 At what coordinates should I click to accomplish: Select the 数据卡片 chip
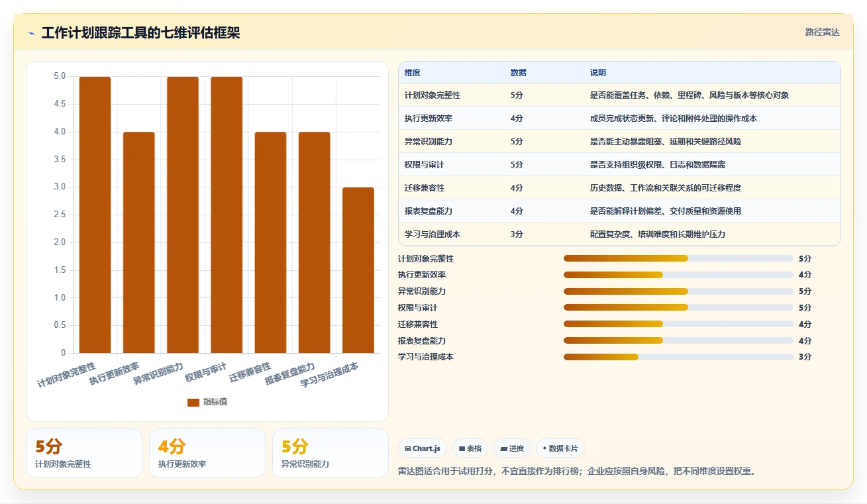click(560, 448)
